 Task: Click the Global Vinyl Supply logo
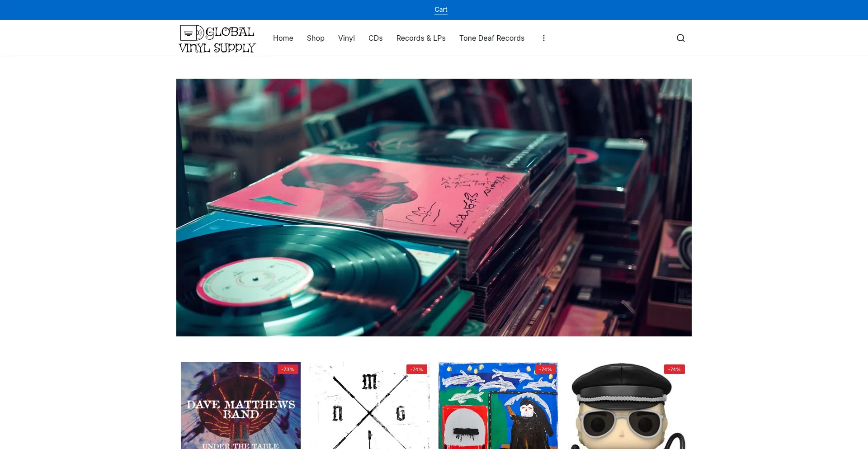click(x=217, y=39)
